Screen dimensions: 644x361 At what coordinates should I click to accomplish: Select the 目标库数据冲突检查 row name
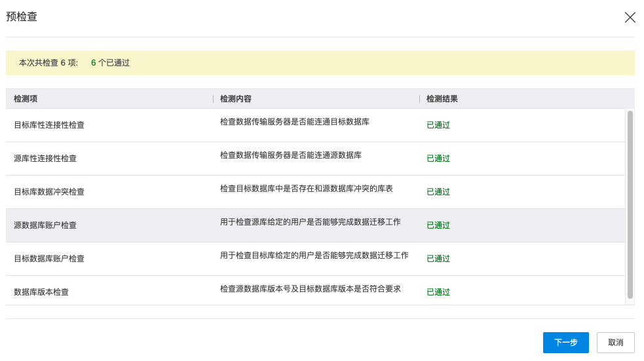(x=49, y=192)
